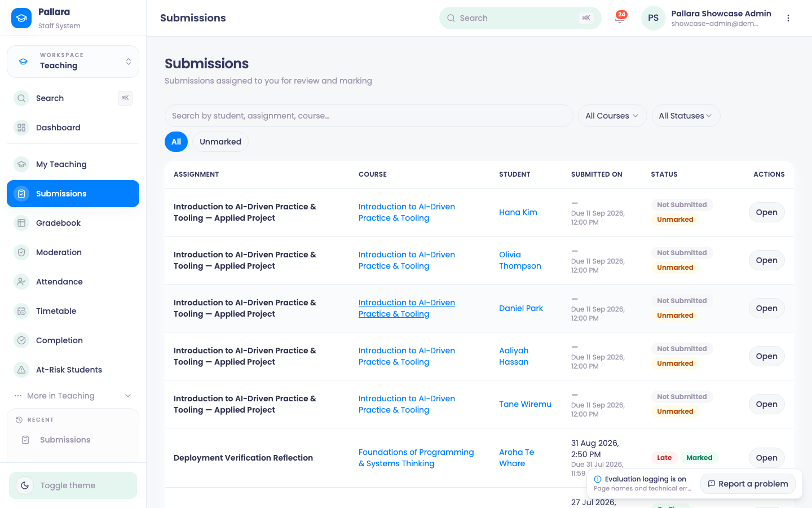
Task: Open Hana Kim's submission
Action: point(766,212)
